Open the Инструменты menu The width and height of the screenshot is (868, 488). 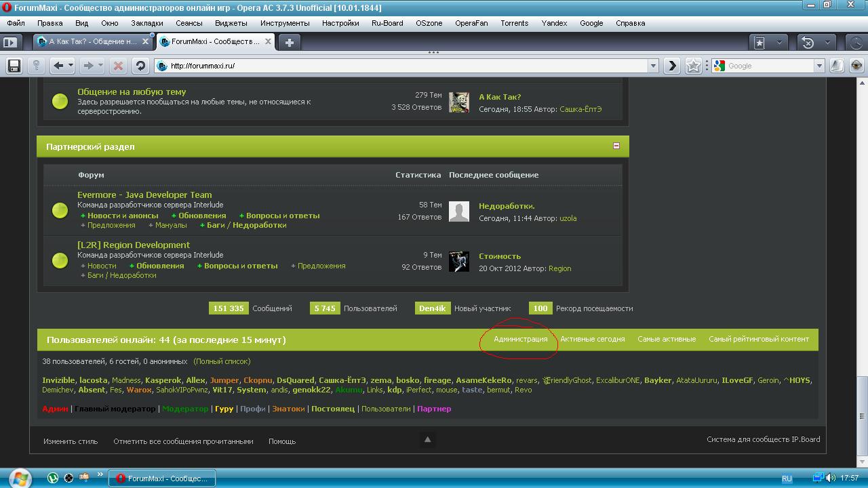(x=285, y=23)
